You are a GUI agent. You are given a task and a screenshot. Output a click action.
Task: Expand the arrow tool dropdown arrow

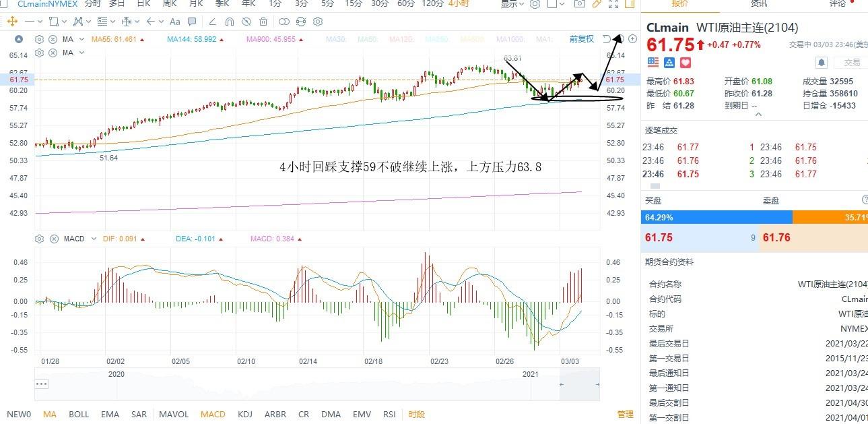coord(161,21)
